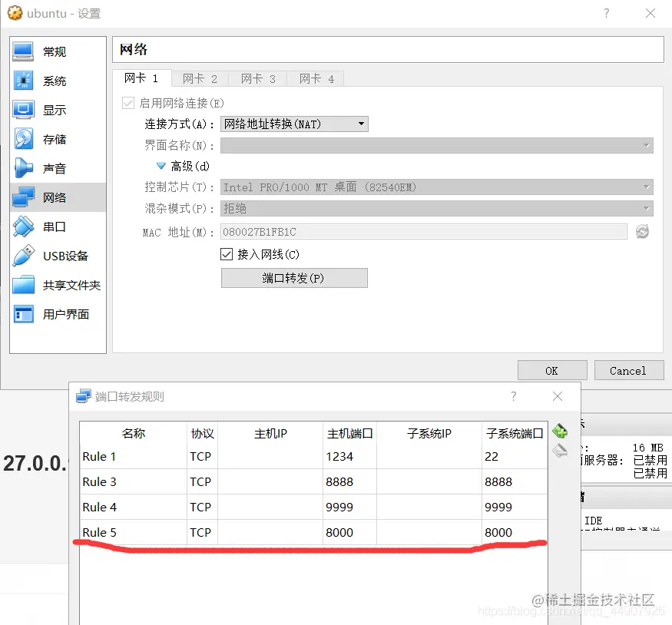Click the 端口转发 button

(294, 277)
